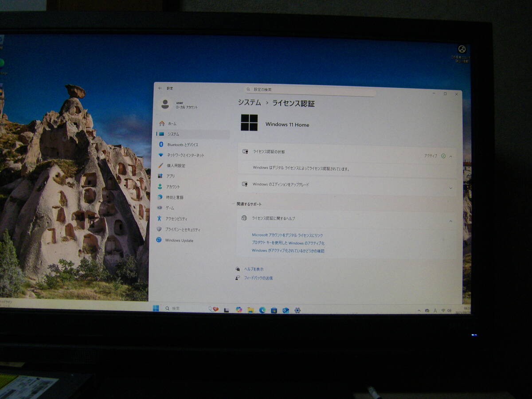Launch Microsoft Edge from the taskbar
532x399 pixels.
click(262, 310)
